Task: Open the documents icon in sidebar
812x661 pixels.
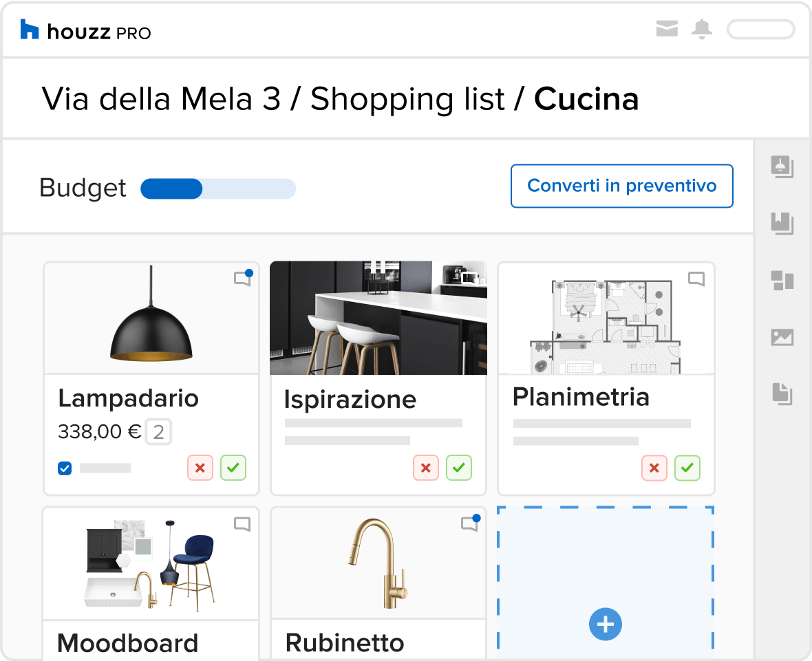Action: [782, 394]
